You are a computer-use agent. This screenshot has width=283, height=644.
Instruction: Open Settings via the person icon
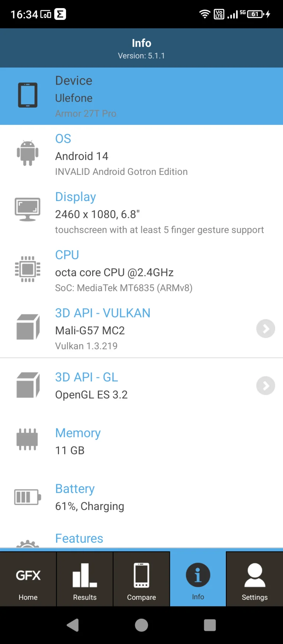point(254,574)
